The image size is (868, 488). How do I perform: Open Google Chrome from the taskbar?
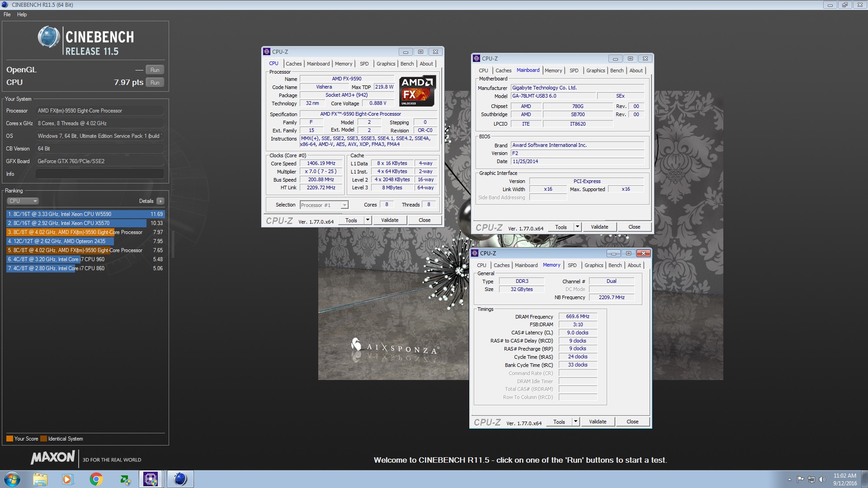point(96,479)
